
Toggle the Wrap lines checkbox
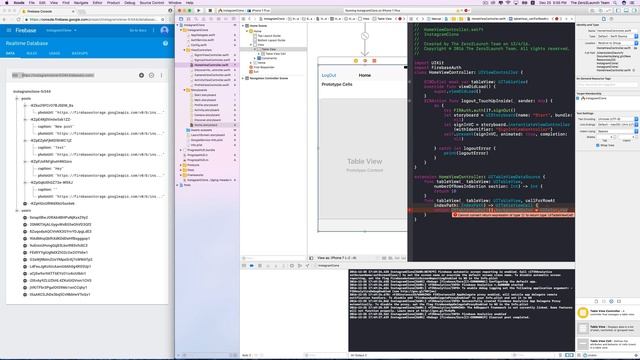[x=598, y=145]
